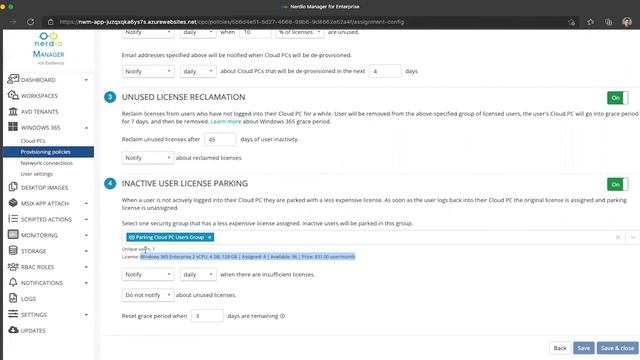Reload the page in browser

pyautogui.click(x=31, y=22)
